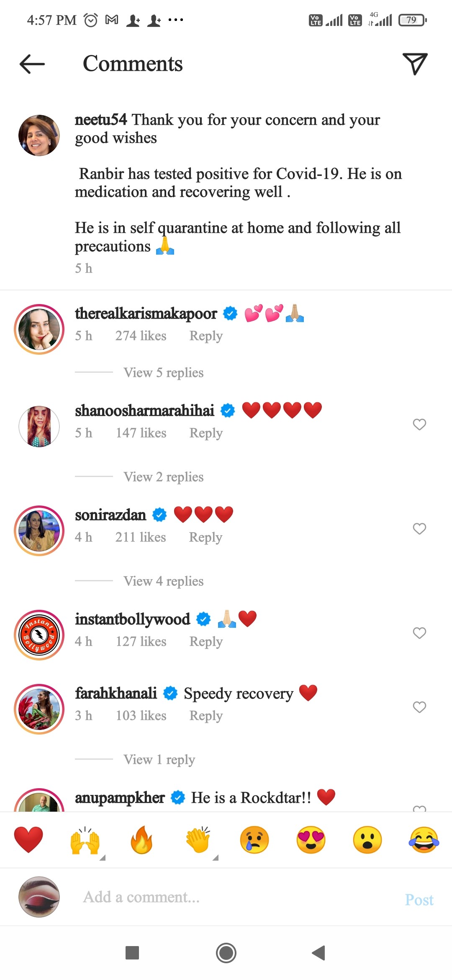The height and width of the screenshot is (980, 452).
Task: Like farahkhanali's speedy recovery comment
Action: pos(419,707)
